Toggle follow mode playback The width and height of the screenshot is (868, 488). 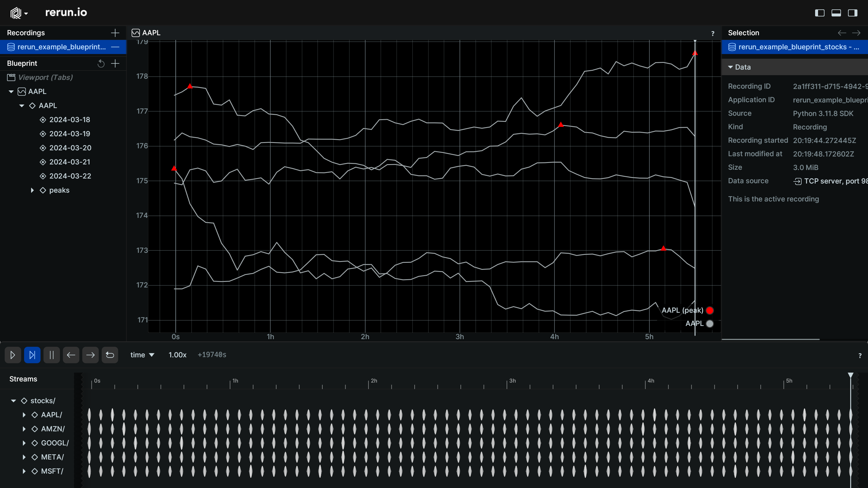pos(32,355)
